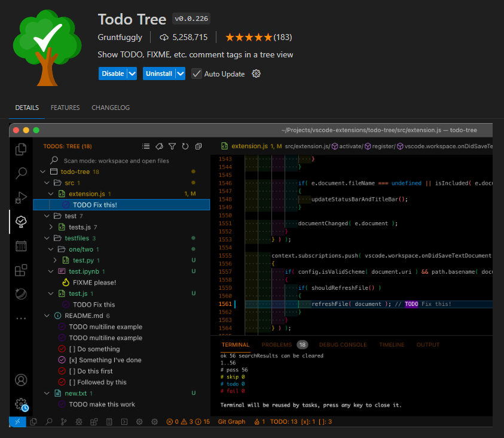Viewport: 504px width, 438px height.
Task: Click Git Graph in the status bar
Action: 231,422
